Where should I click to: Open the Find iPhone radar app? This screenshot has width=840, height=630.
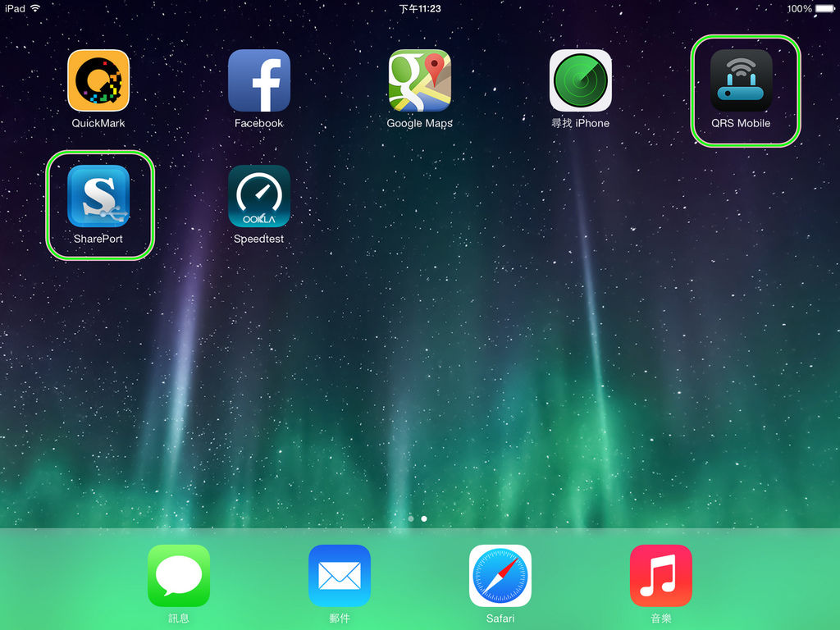(x=581, y=80)
